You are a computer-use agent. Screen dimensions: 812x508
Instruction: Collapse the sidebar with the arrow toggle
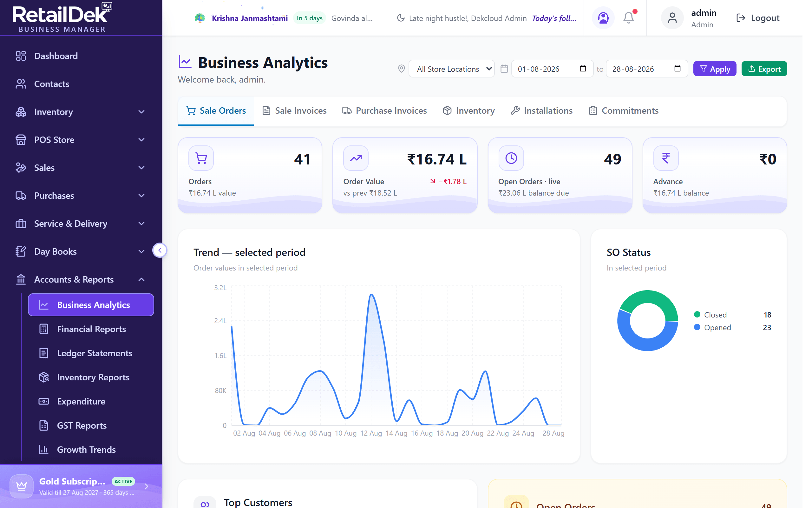click(160, 250)
